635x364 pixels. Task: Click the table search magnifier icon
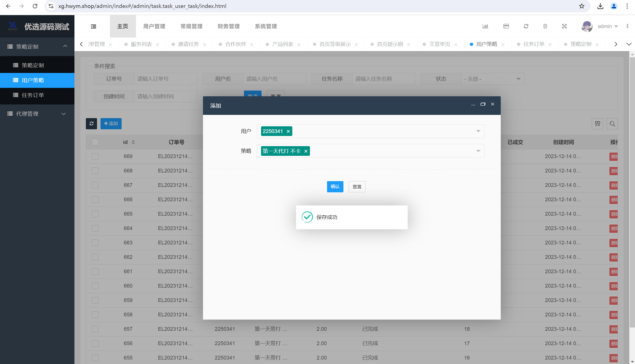[x=612, y=124]
